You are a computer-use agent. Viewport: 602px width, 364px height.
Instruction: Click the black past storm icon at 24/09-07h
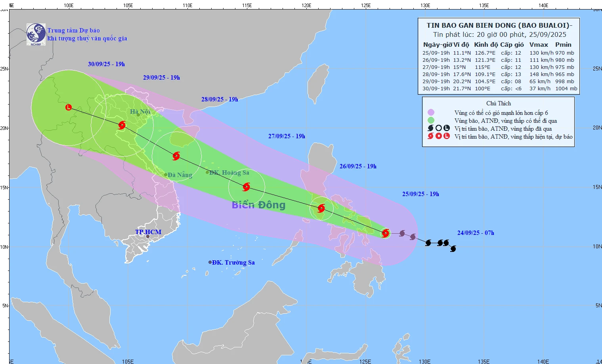click(x=453, y=249)
